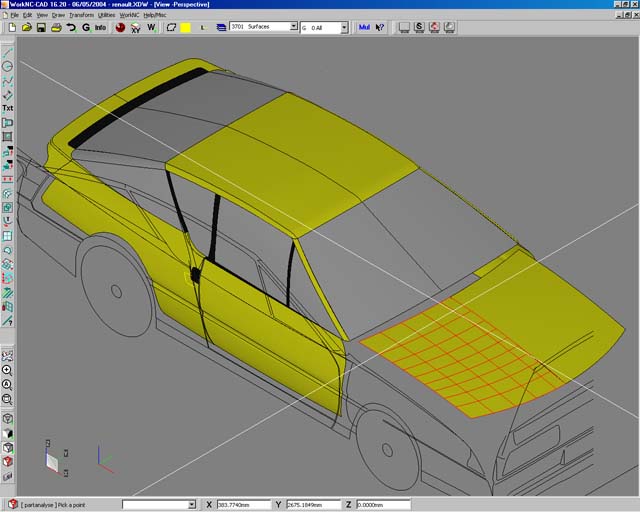This screenshot has height=512, width=640.
Task: Open the Transform menu
Action: tap(81, 15)
